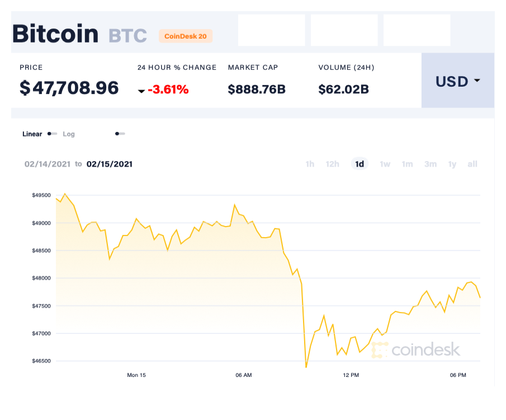506x420 pixels.
Task: Display the all-time chart
Action: [472, 164]
